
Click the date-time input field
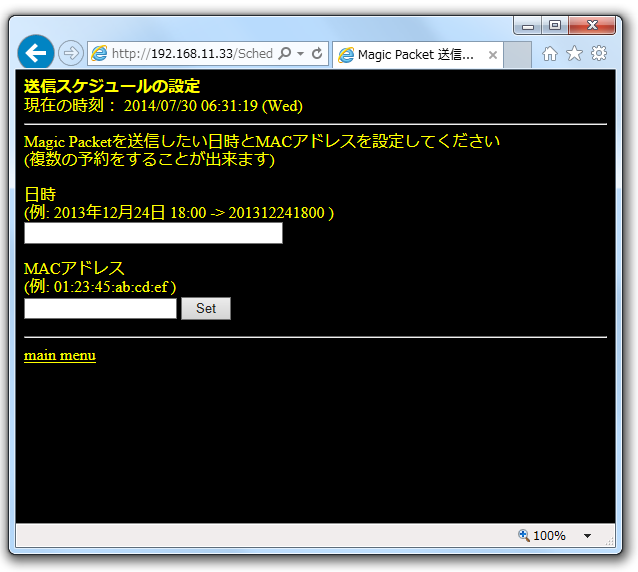(x=153, y=233)
